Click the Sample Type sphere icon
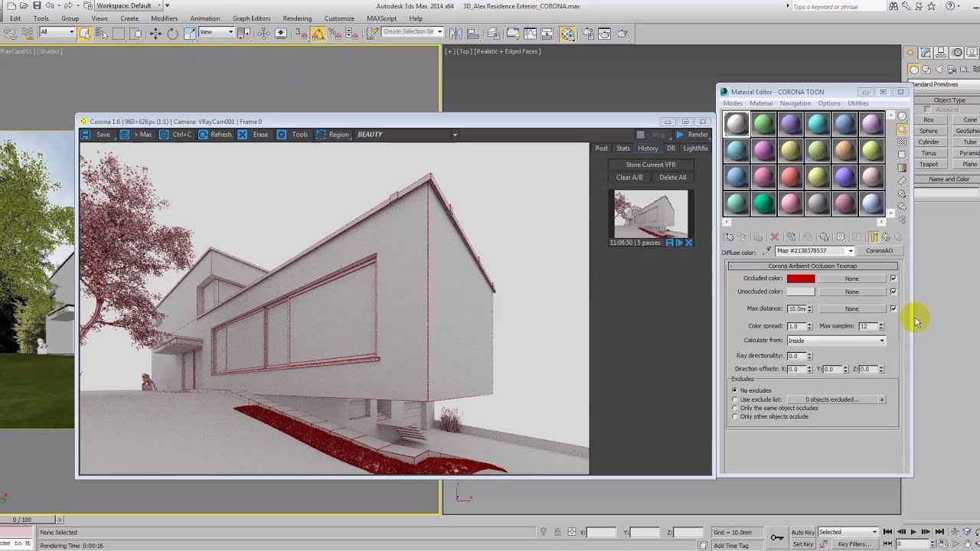The image size is (980, 551). (903, 116)
